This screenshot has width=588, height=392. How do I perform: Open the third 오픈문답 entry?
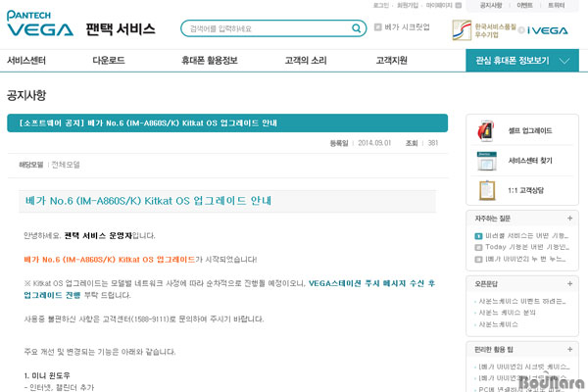[x=498, y=324]
